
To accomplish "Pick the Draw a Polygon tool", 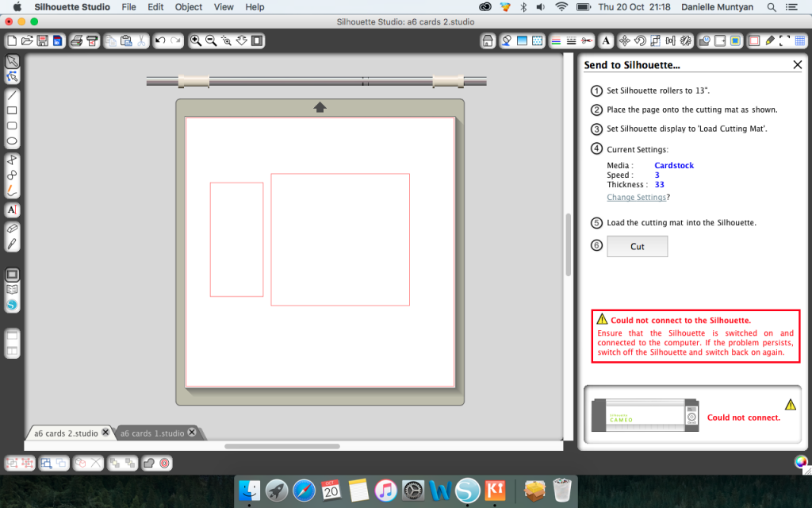I will coord(12,160).
